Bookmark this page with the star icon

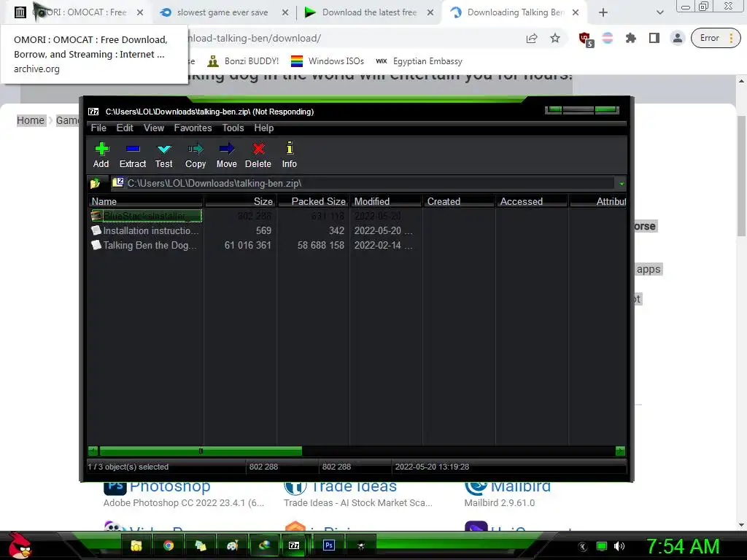(x=555, y=38)
